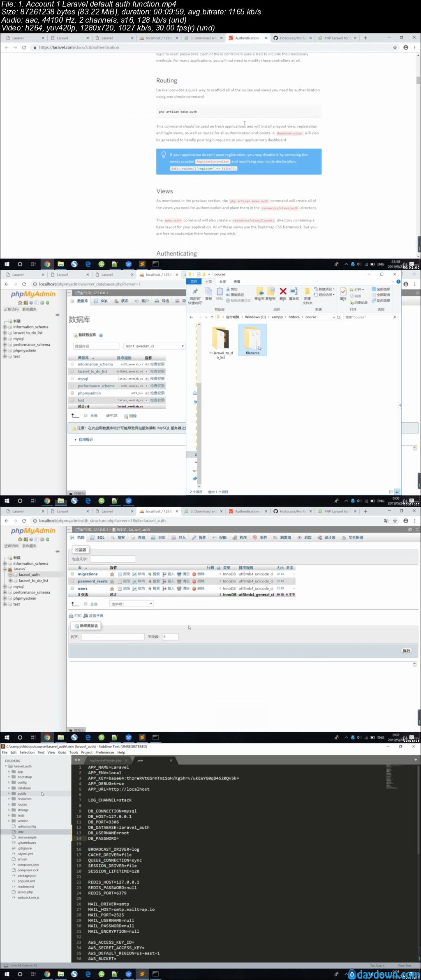
Task: Open the Goto menu in Sublime Text
Action: point(62,752)
